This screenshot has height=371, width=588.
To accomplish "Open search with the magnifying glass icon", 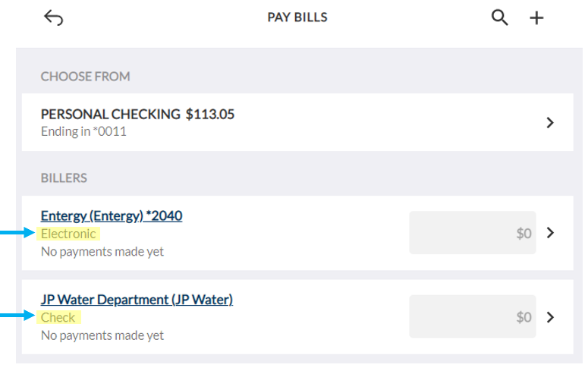I will point(499,17).
